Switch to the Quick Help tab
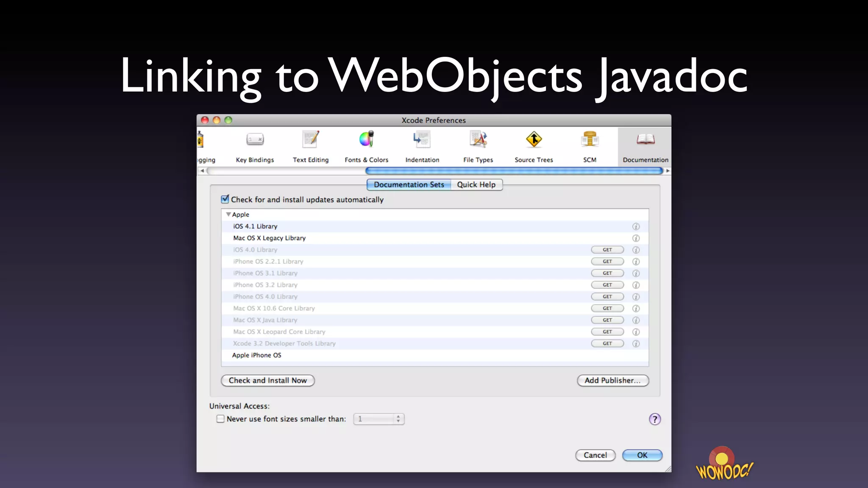Viewport: 868px width, 488px height. coord(476,185)
